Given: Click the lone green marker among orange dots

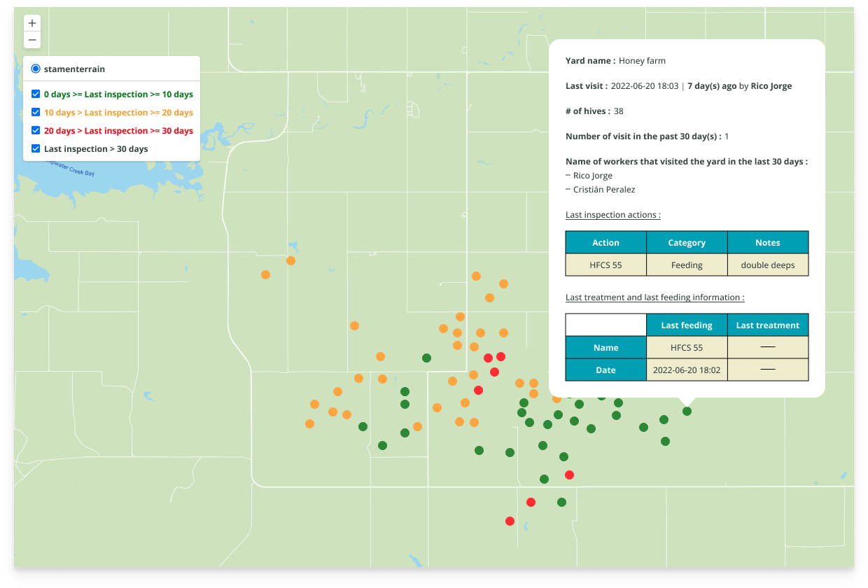Looking at the screenshot, I should pyautogui.click(x=426, y=358).
